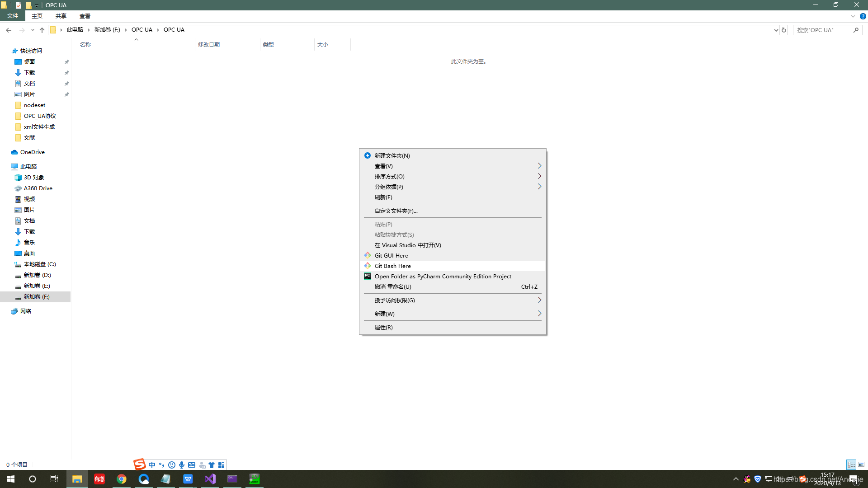Viewport: 868px width, 488px height.
Task: Show hidden system tray icons
Action: click(x=736, y=479)
